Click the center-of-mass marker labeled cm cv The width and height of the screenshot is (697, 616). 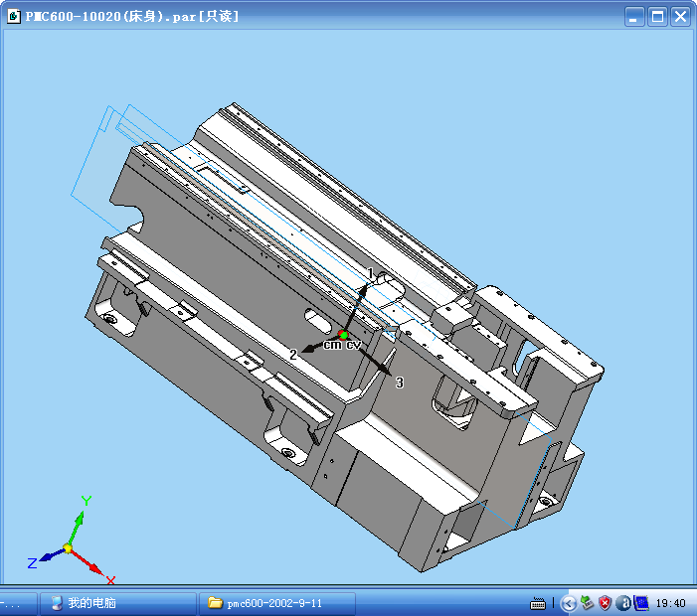pyautogui.click(x=343, y=335)
